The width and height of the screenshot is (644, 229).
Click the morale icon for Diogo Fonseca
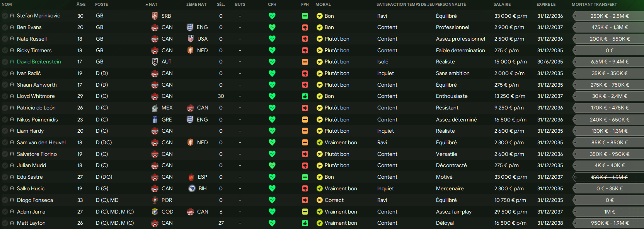[x=319, y=200]
